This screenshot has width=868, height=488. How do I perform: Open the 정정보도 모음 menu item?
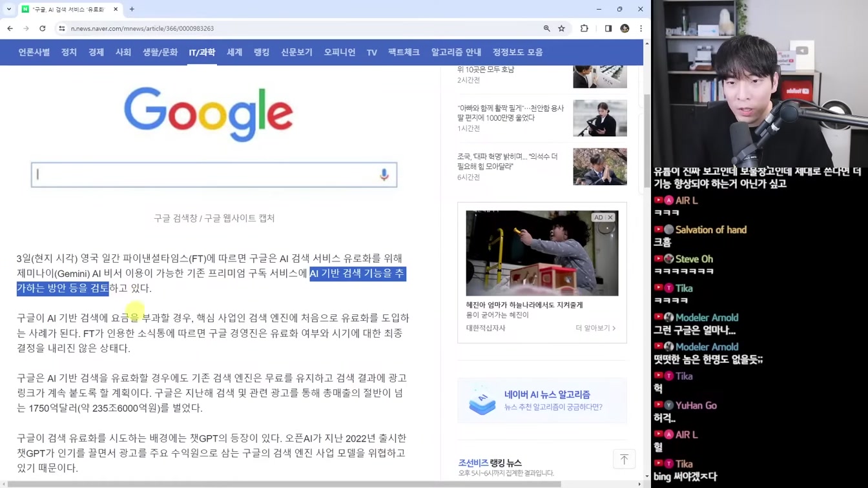(517, 52)
